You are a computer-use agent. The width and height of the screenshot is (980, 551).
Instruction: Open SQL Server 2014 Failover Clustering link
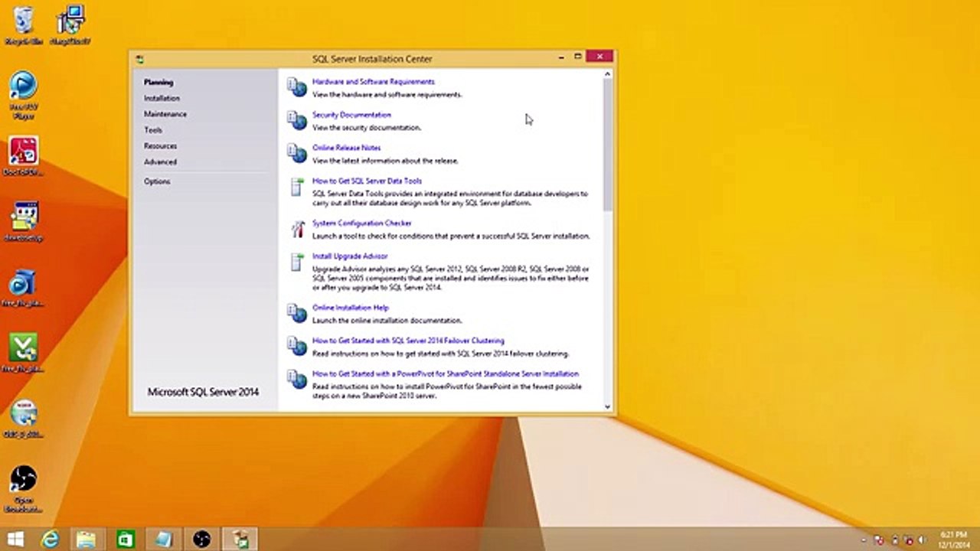coord(408,341)
